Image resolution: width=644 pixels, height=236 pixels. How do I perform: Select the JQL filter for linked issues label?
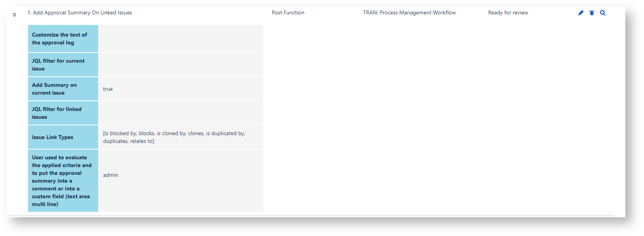[x=57, y=113]
